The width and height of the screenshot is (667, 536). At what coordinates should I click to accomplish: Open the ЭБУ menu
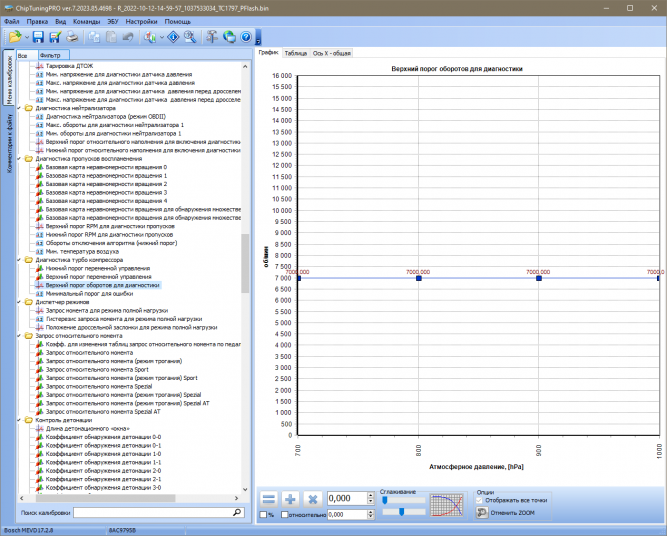click(113, 21)
